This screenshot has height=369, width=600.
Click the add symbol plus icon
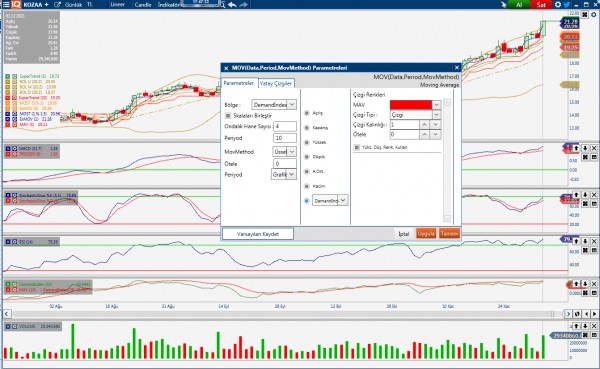point(46,5)
